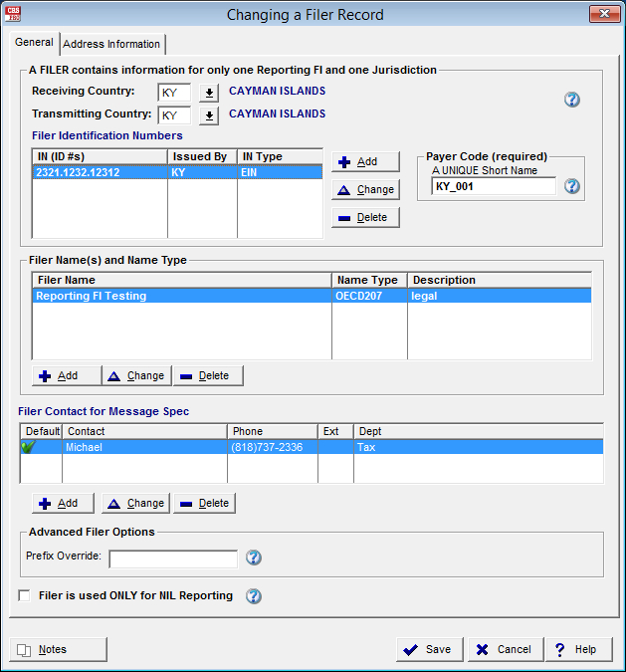Image resolution: width=626 pixels, height=672 pixels.
Task: Open help icon for NIL Reporting option
Action: tap(253, 595)
